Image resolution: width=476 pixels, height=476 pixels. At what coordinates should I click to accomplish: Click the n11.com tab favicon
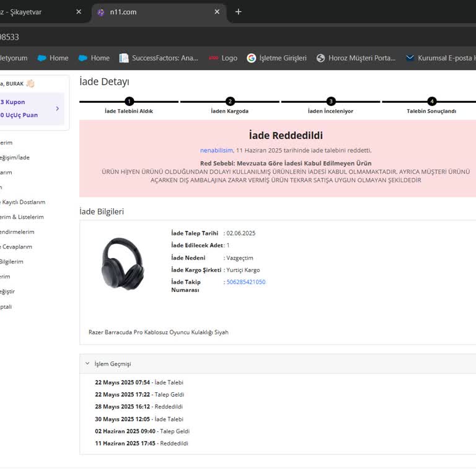coord(101,12)
